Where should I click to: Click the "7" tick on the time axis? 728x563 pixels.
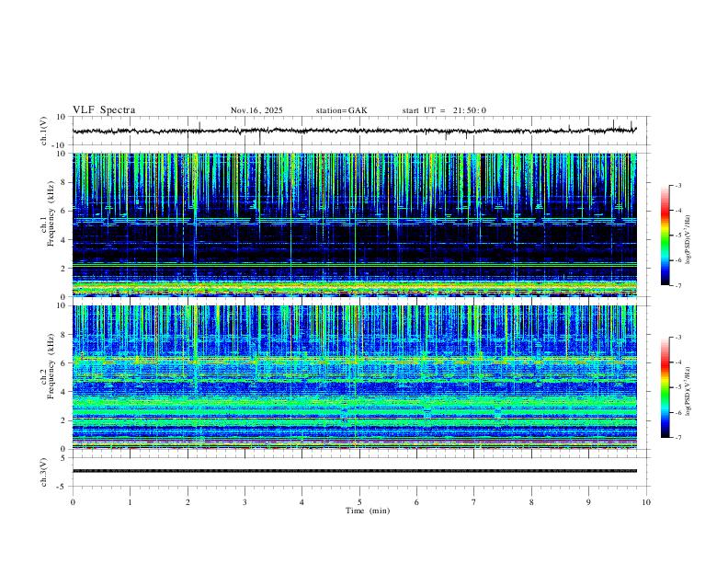point(474,502)
